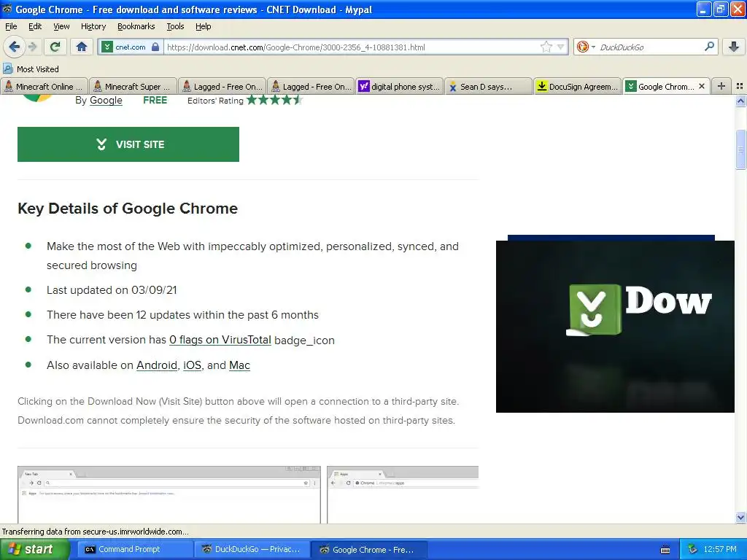Open the File menu
The height and width of the screenshot is (560, 747).
(11, 26)
